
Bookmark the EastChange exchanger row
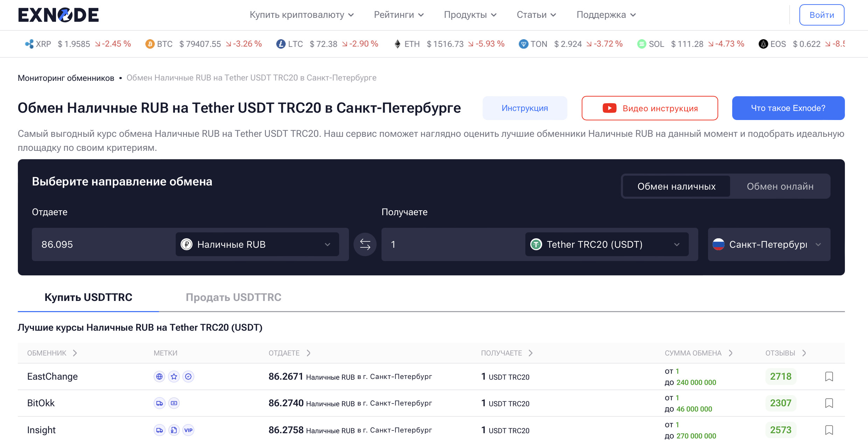tap(829, 377)
